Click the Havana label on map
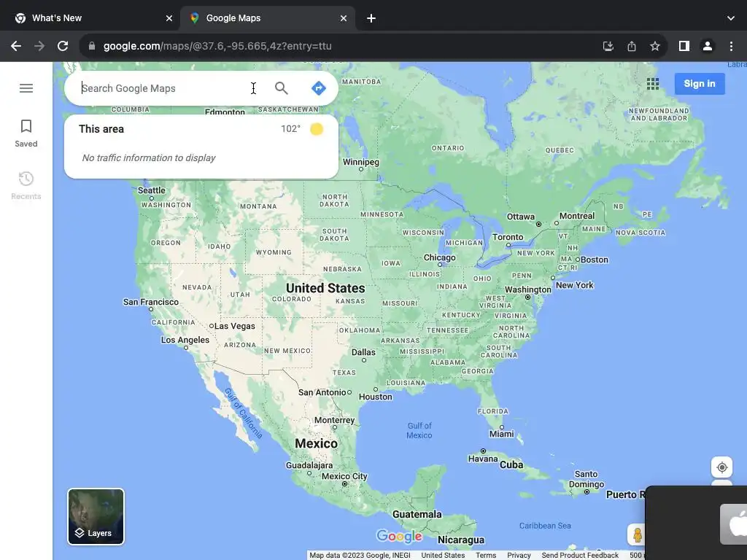The height and width of the screenshot is (560, 747). click(483, 459)
